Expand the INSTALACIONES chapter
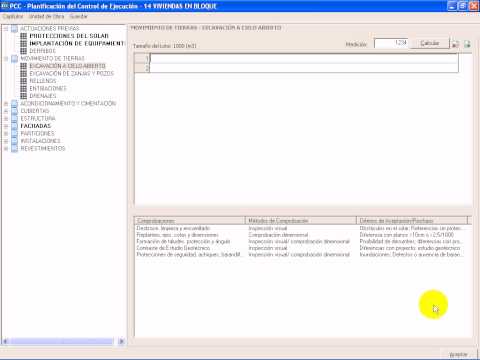 coord(6,141)
